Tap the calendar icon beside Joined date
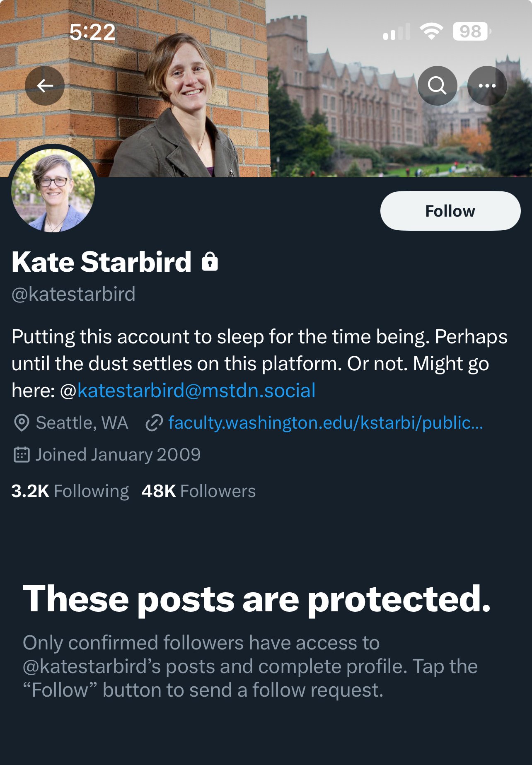Image resolution: width=532 pixels, height=765 pixels. click(22, 455)
